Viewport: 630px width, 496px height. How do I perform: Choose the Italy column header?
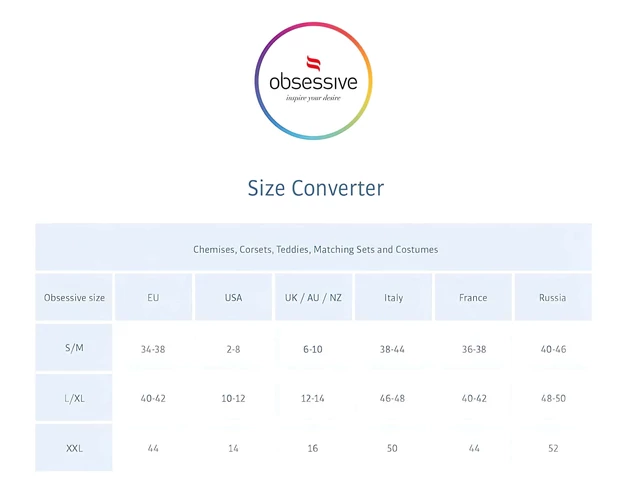coord(393,298)
